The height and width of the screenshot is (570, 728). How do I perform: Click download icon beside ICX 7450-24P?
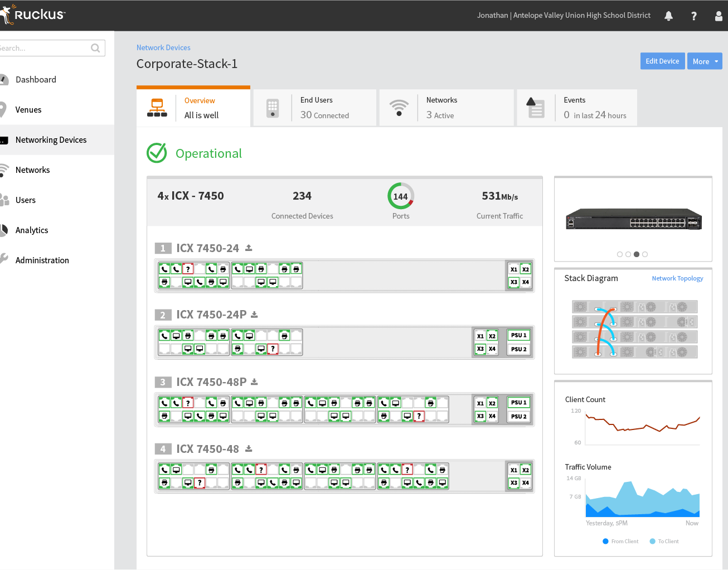pyautogui.click(x=254, y=315)
